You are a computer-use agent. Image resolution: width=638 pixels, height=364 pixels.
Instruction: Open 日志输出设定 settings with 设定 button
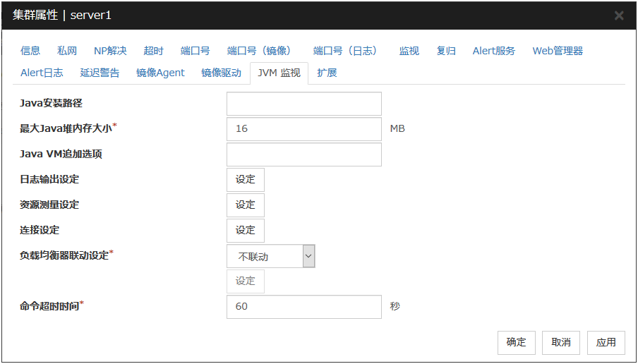coord(245,180)
